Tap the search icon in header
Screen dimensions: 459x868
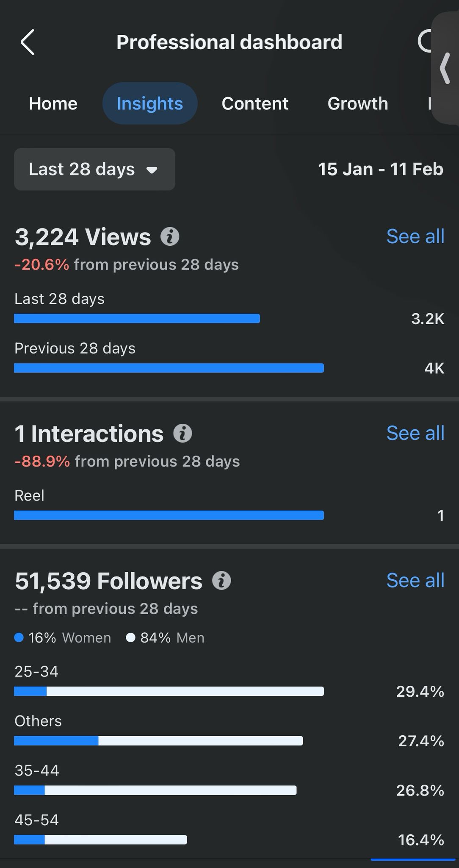[x=424, y=42]
